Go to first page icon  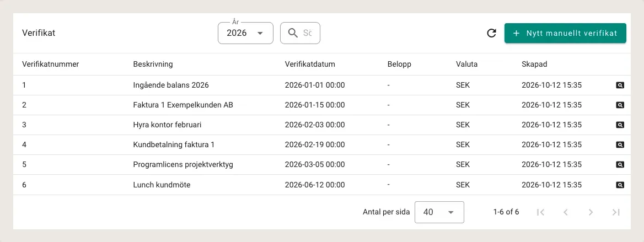point(540,212)
